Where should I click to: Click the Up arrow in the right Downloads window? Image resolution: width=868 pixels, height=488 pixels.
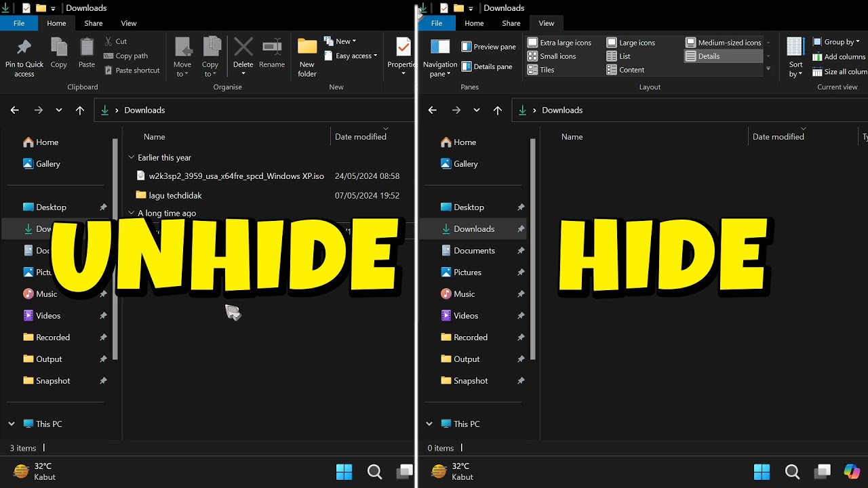[x=498, y=110]
